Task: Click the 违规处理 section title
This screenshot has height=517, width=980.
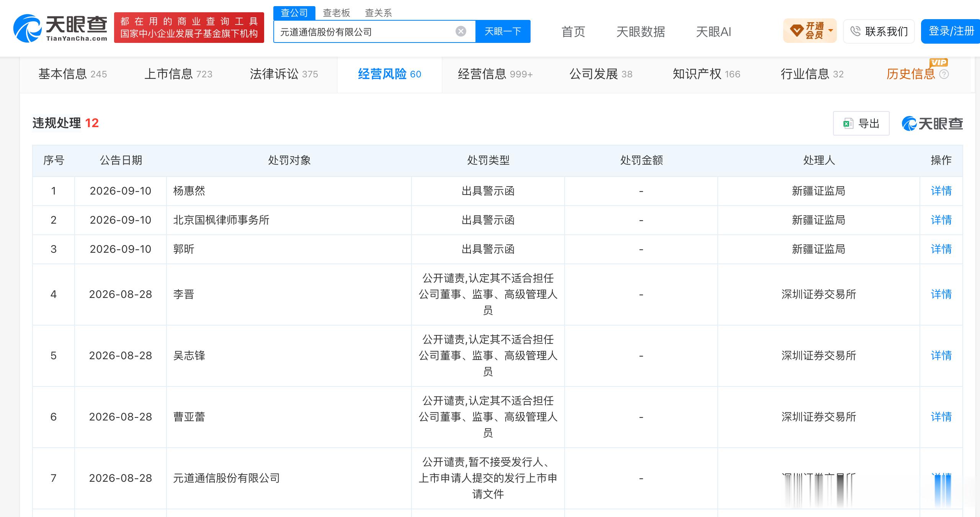Action: [x=57, y=123]
